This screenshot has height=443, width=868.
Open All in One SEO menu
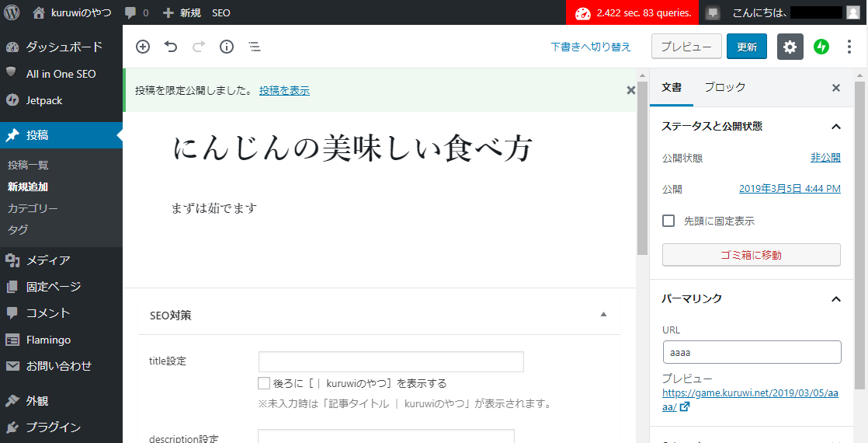tap(61, 74)
